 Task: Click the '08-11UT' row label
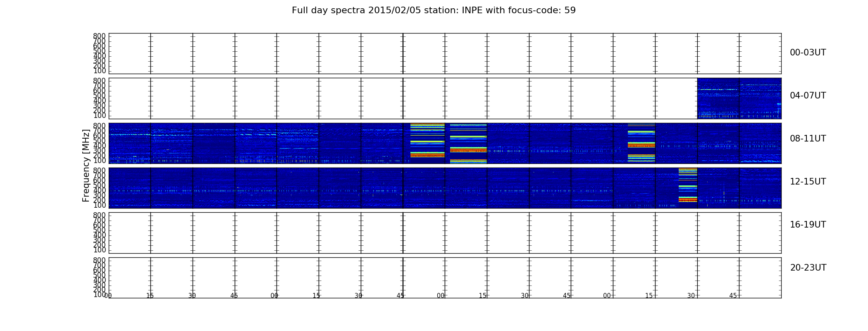tap(808, 139)
